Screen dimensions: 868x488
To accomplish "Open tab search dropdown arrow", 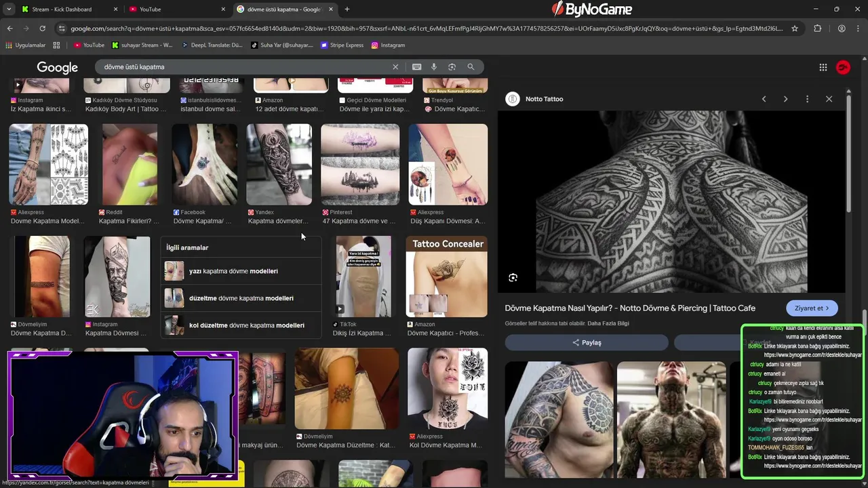I will click(x=9, y=9).
